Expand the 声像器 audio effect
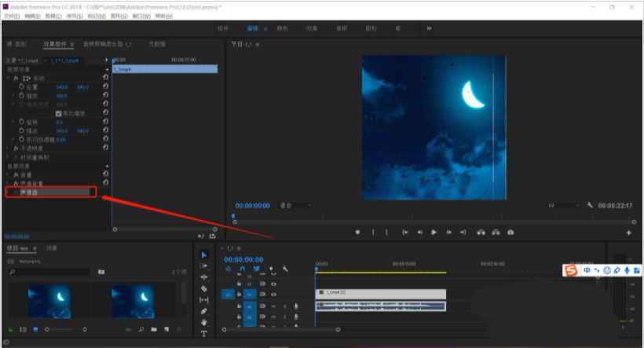This screenshot has height=348, width=644. click(9, 192)
